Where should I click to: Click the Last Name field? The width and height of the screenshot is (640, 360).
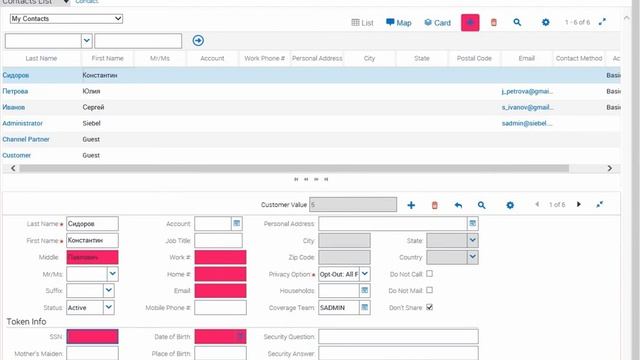click(x=92, y=224)
